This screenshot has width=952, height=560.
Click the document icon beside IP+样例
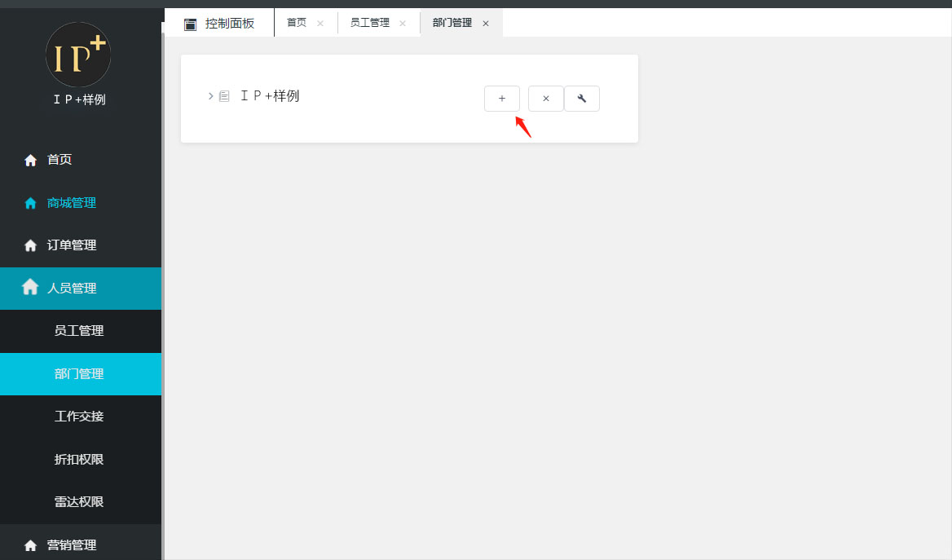(224, 96)
